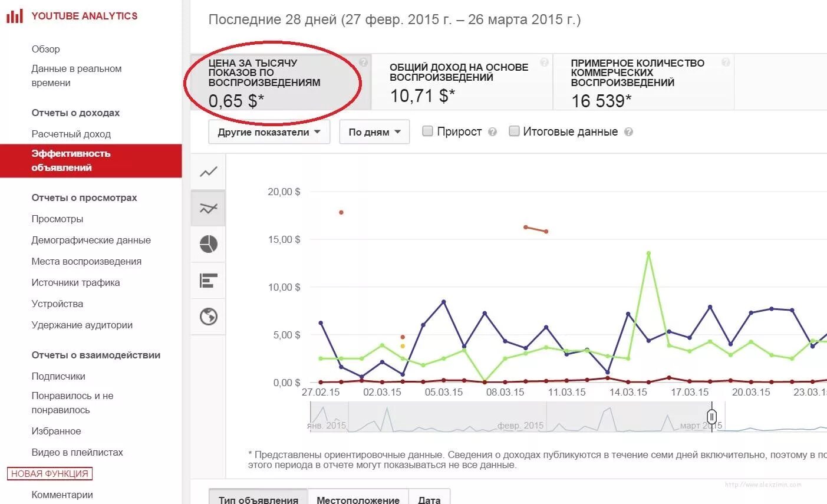The width and height of the screenshot is (827, 504).
Task: Open the Другие показатели dropdown
Action: pyautogui.click(x=269, y=132)
